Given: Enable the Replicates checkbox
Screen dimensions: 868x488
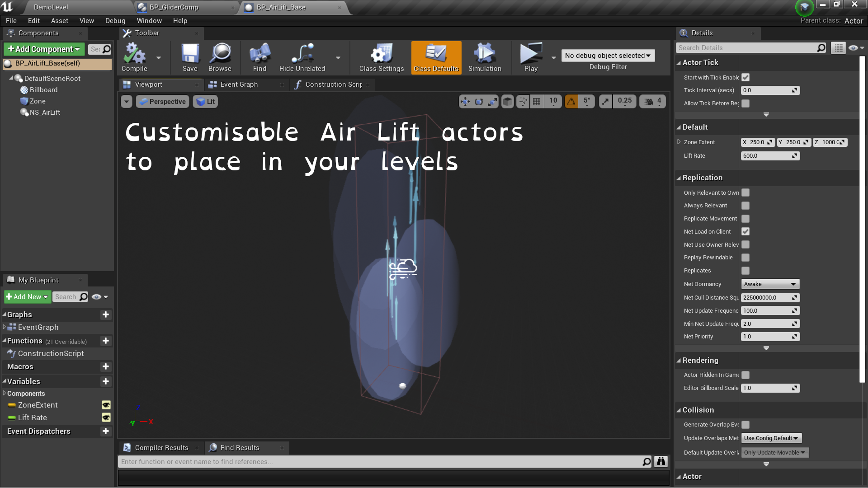Looking at the screenshot, I should [x=745, y=270].
